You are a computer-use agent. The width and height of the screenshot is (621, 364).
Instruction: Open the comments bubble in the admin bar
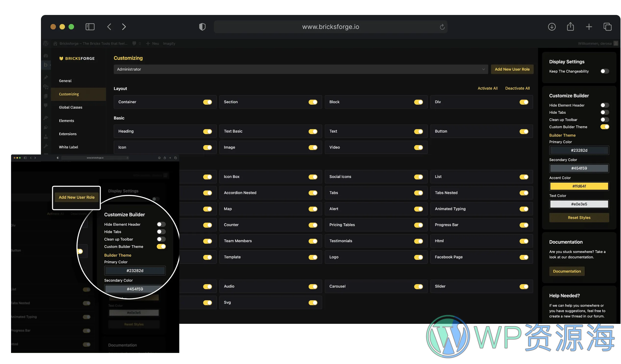click(134, 43)
